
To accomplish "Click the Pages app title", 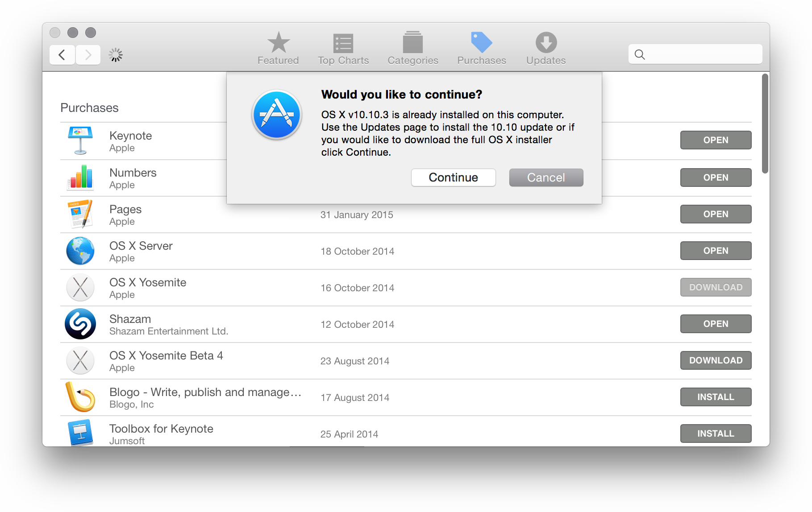I will click(125, 210).
